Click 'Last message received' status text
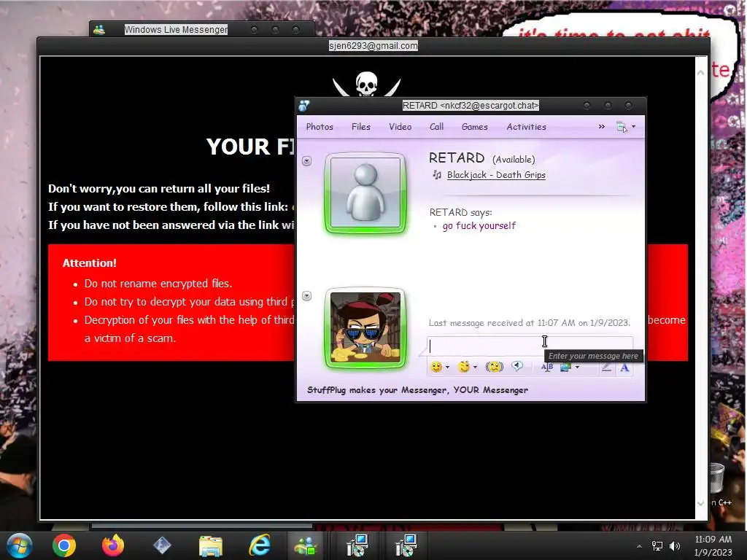This screenshot has height=560, width=747. pyautogui.click(x=530, y=323)
